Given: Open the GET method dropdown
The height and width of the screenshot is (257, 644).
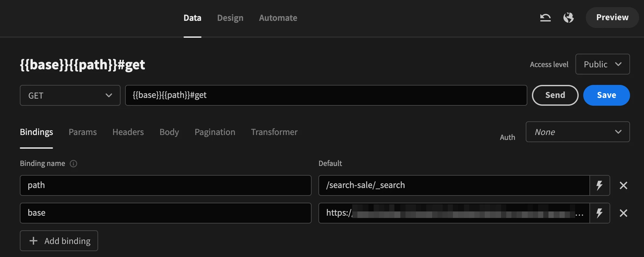Looking at the screenshot, I should [x=70, y=95].
